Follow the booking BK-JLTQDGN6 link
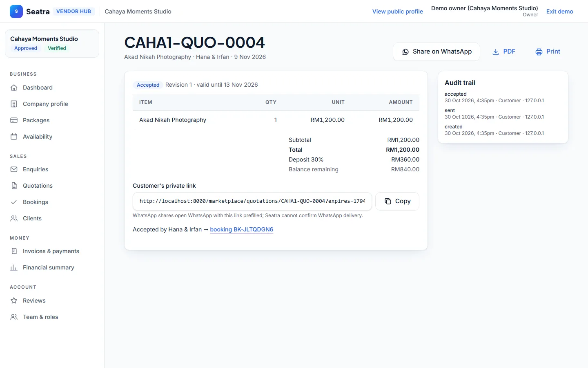 (x=242, y=229)
